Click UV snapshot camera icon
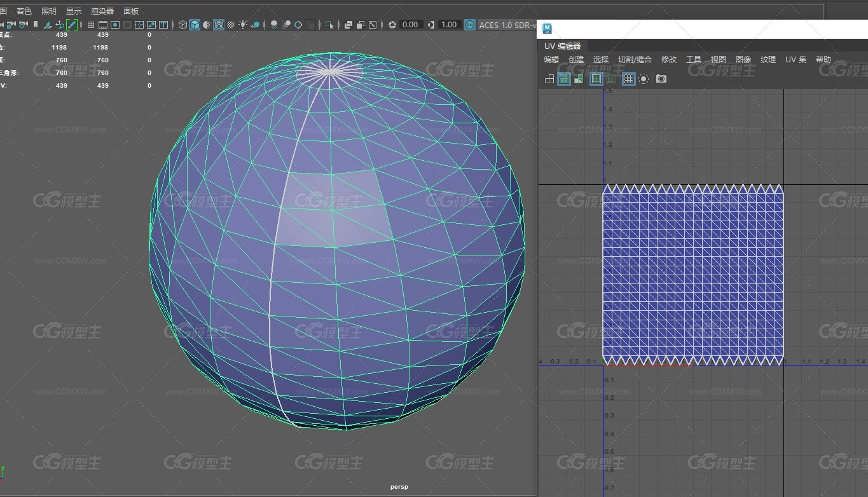Image resolution: width=868 pixels, height=497 pixels. 661,79
